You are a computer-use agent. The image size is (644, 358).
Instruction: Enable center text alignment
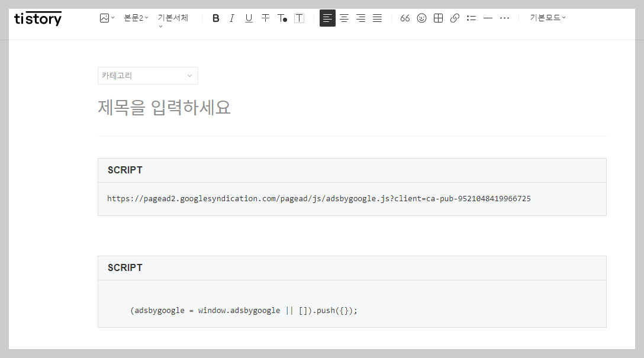(344, 18)
